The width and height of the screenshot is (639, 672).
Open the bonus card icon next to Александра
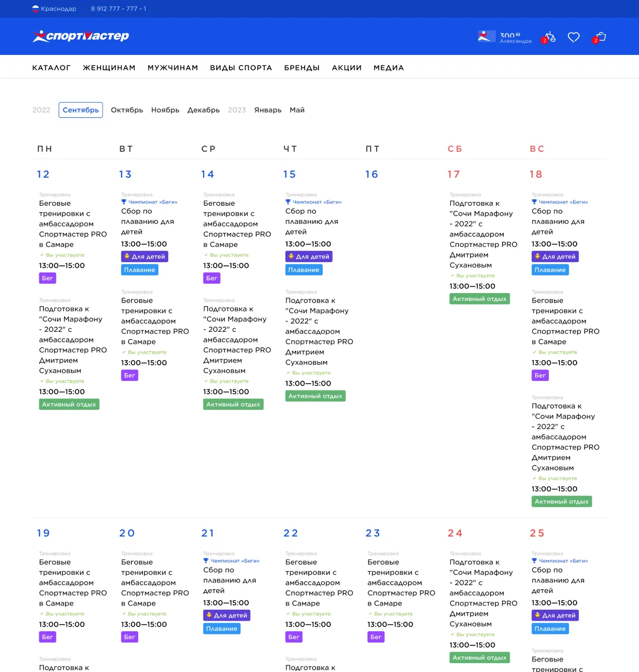[x=487, y=37]
